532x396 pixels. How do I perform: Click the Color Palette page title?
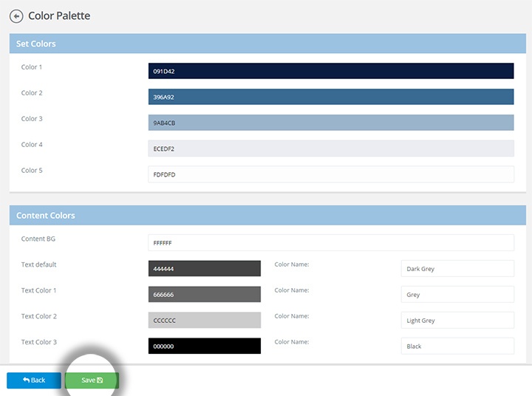59,16
